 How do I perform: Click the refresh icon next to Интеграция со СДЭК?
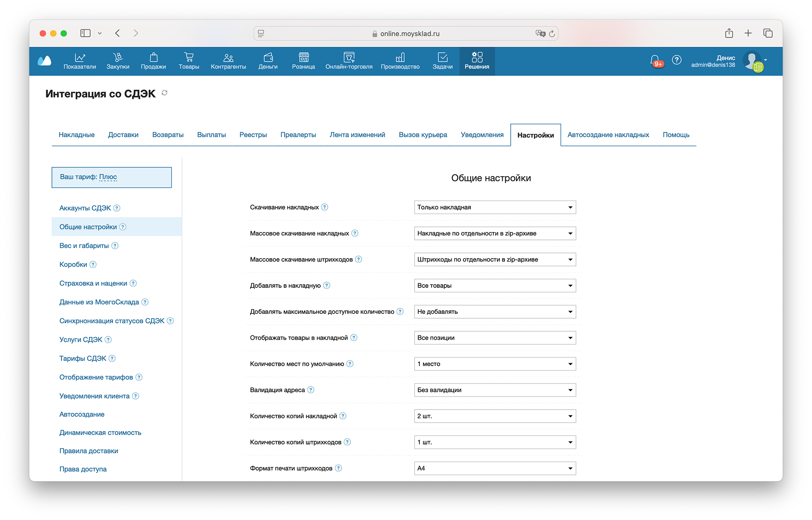pyautogui.click(x=164, y=93)
